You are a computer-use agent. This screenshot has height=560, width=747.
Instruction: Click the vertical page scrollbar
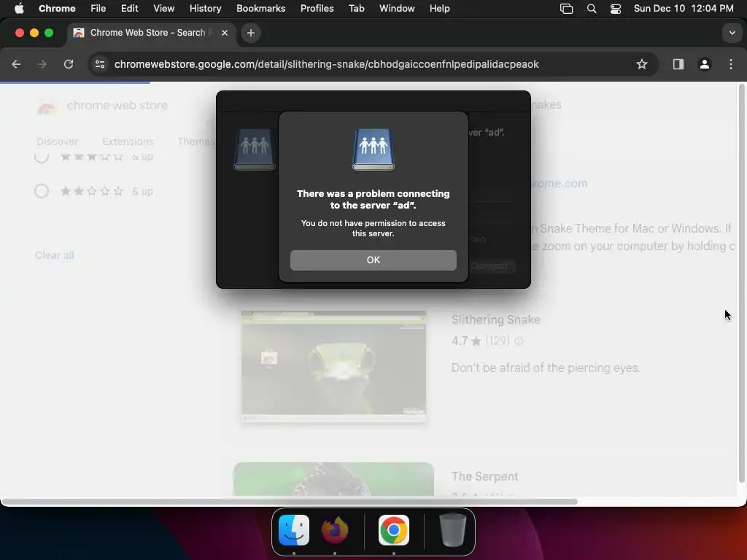[x=741, y=284]
